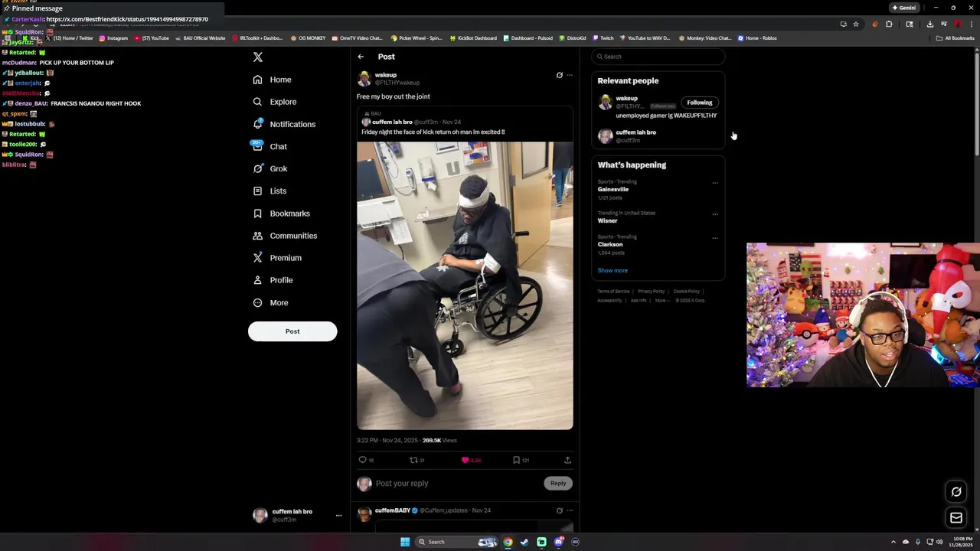Open cuffemBABY's profile name
The image size is (980, 551).
pos(393,510)
